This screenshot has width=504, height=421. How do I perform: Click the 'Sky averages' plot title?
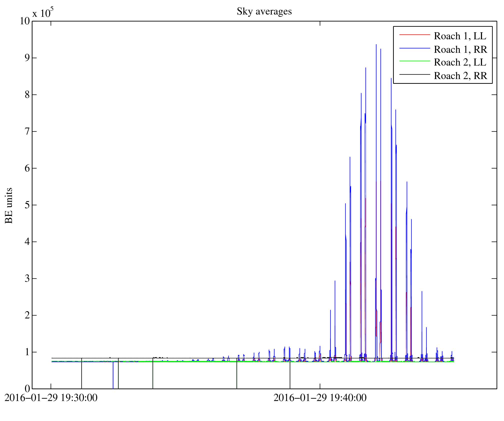point(264,12)
